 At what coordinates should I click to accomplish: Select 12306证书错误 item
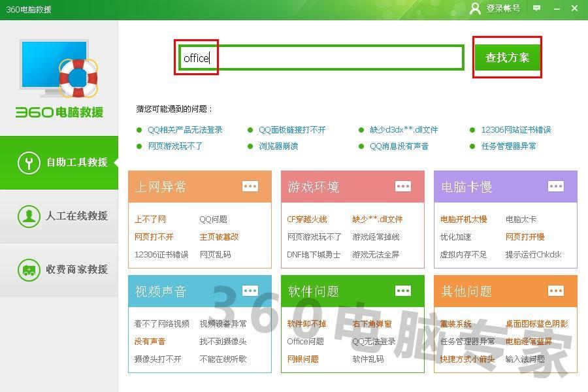pos(161,254)
